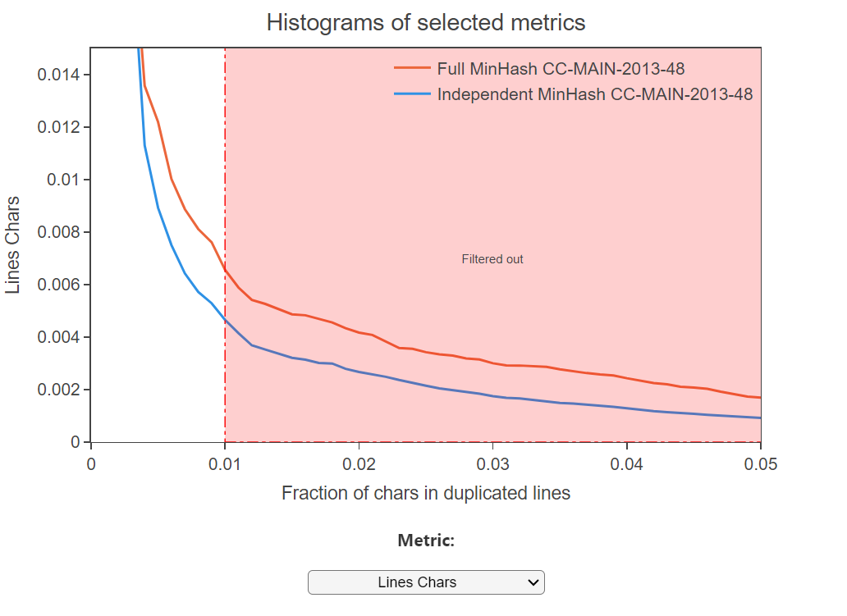Click the 0.012 y-axis tick label
The width and height of the screenshot is (847, 616).
pyautogui.click(x=59, y=128)
